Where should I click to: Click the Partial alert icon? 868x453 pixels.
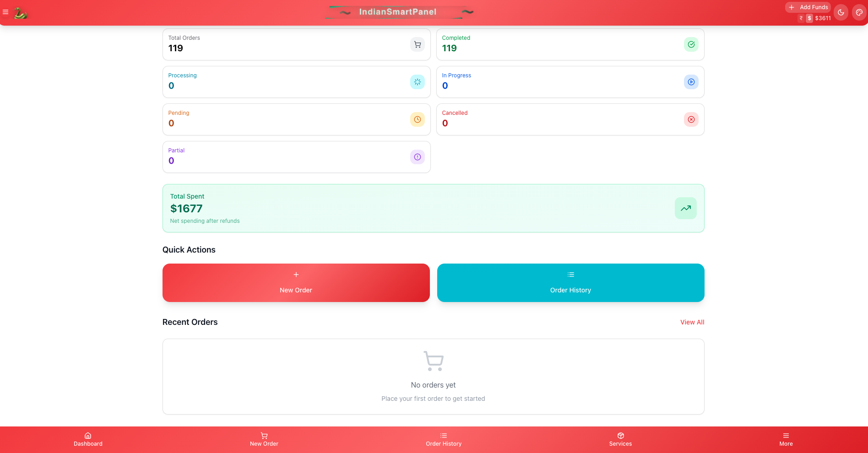417,157
